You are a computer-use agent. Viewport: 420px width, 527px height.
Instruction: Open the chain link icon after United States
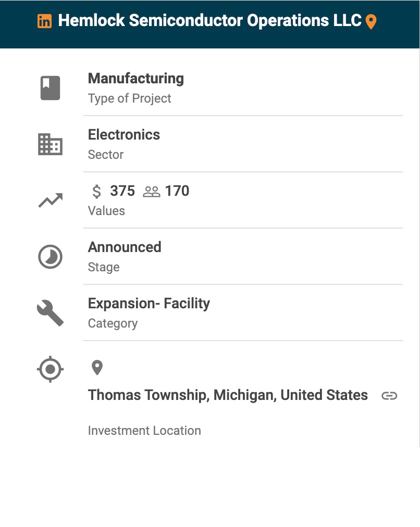[389, 396]
